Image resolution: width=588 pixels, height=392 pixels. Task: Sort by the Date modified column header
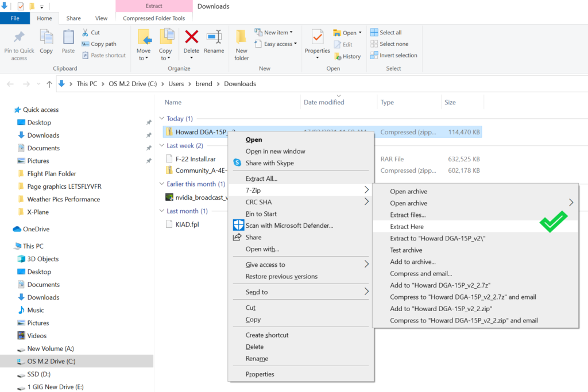324,102
